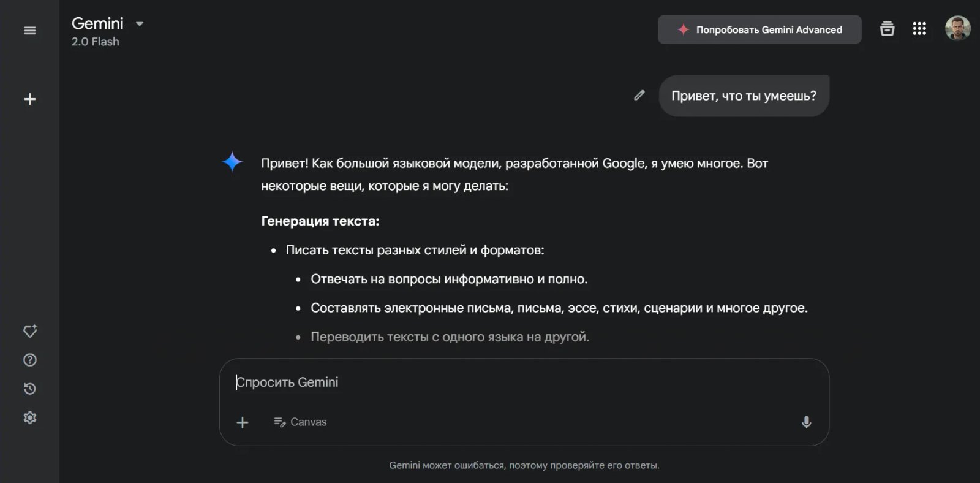Click the Gemini title text

click(x=97, y=23)
